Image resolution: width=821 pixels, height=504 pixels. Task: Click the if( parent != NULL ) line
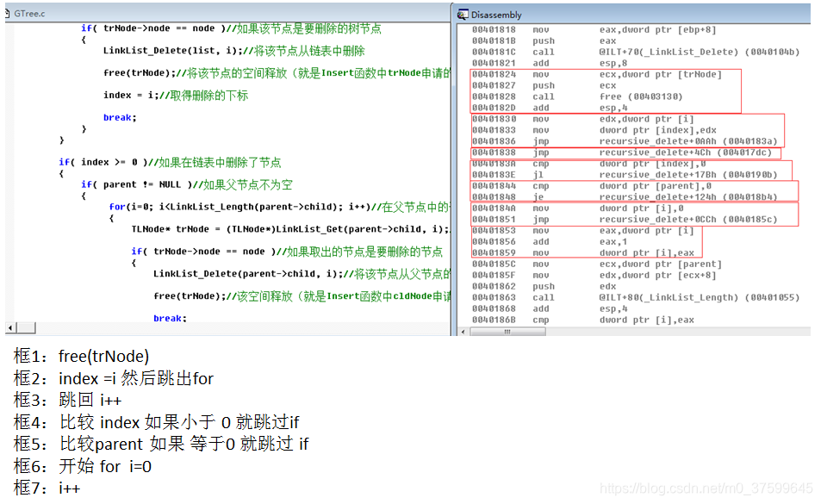[x=186, y=184]
